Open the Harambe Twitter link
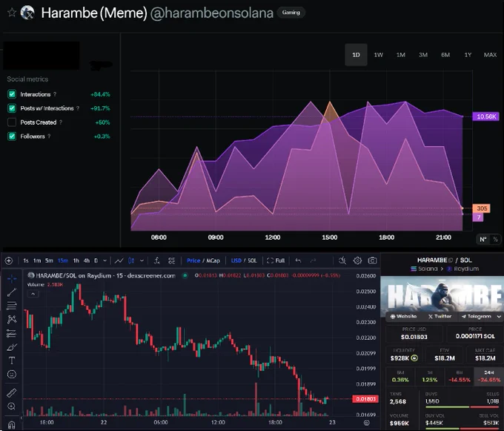The height and width of the screenshot is (431, 504). (440, 317)
